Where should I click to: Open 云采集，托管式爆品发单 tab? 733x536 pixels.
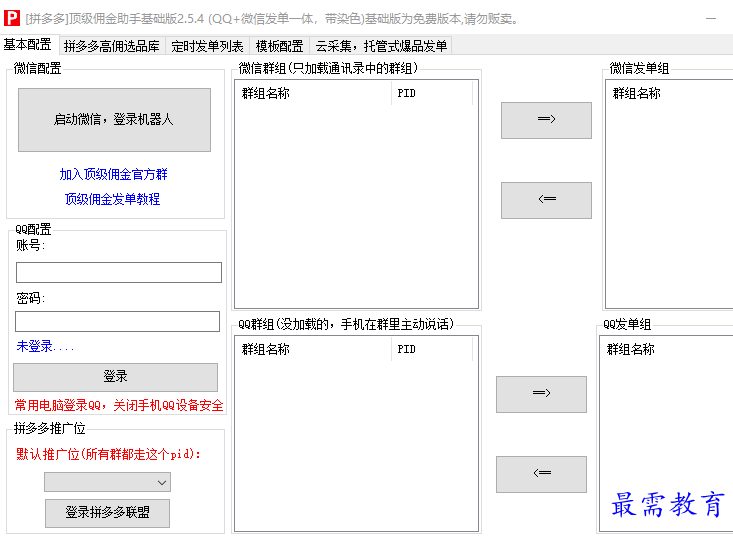(x=381, y=46)
